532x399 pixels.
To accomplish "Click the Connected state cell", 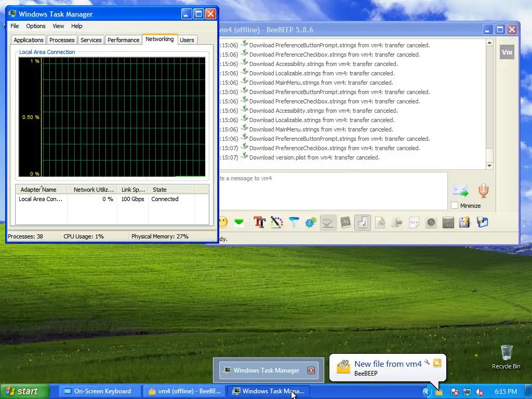I will click(165, 199).
